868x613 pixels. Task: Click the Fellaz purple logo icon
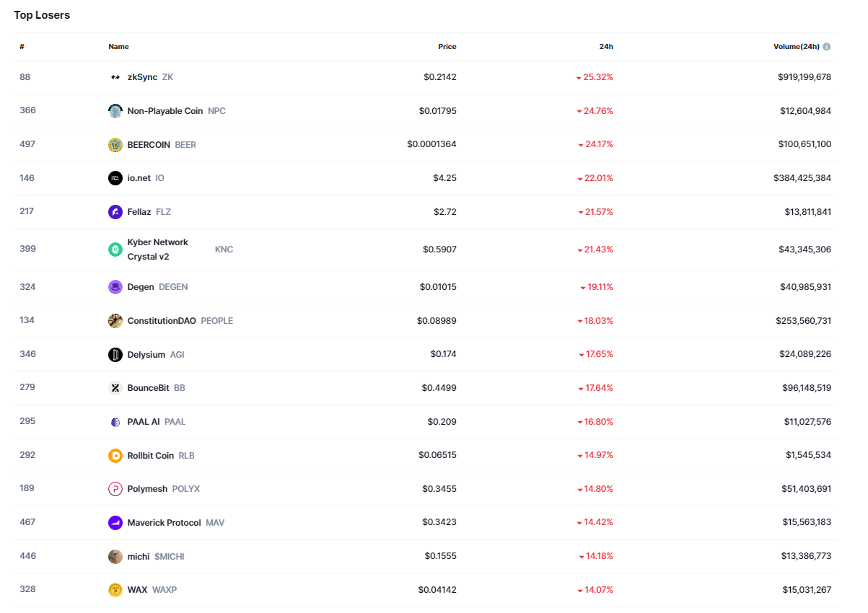click(115, 212)
